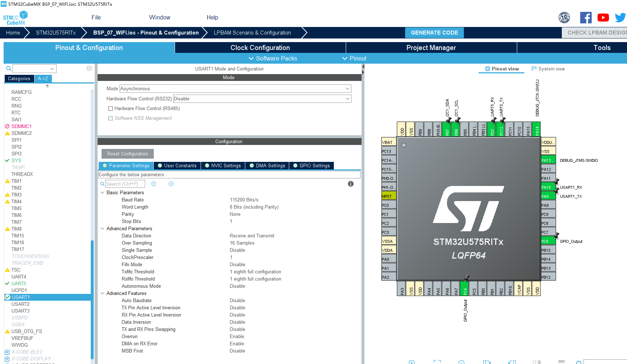Click the STM32CubeMX logo
Image resolution: width=627 pixels, height=364 pixels.
pyautogui.click(x=15, y=18)
